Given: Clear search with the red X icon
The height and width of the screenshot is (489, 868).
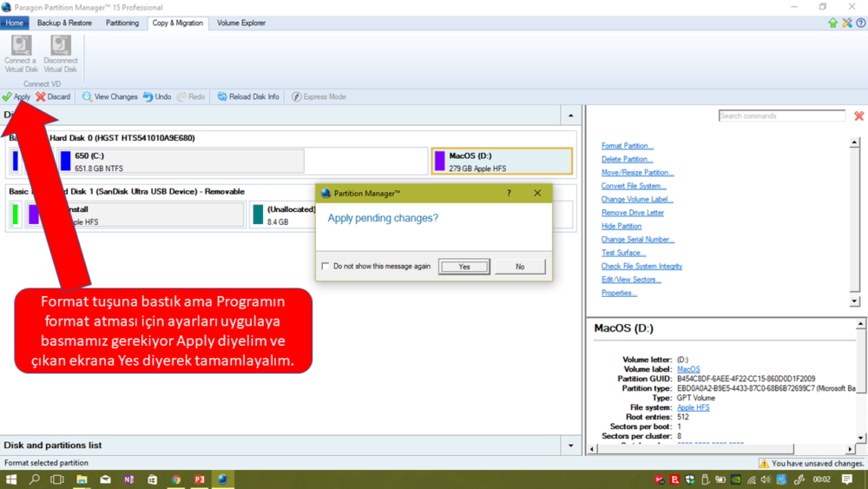Looking at the screenshot, I should tap(858, 116).
